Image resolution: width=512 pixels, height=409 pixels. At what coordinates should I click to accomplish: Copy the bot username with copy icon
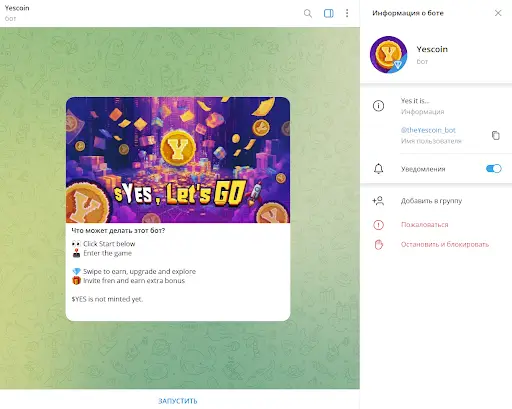pos(496,135)
